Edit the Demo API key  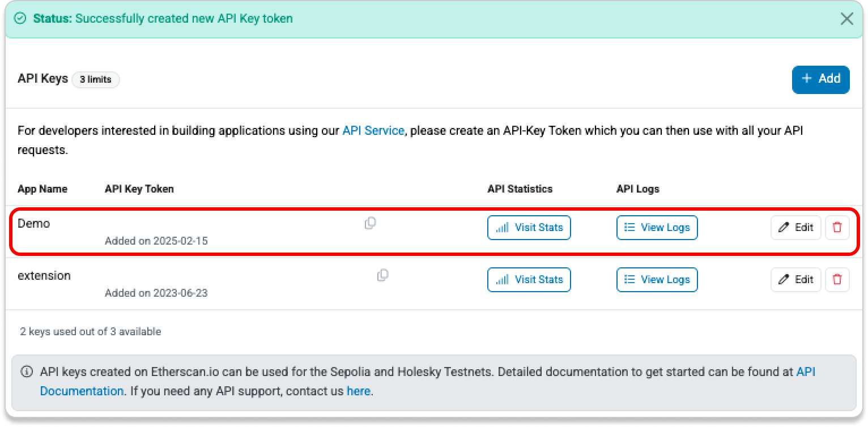tap(795, 228)
